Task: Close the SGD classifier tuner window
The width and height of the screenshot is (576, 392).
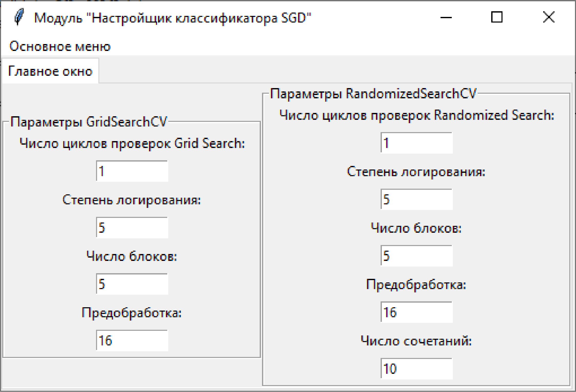Action: [x=549, y=17]
